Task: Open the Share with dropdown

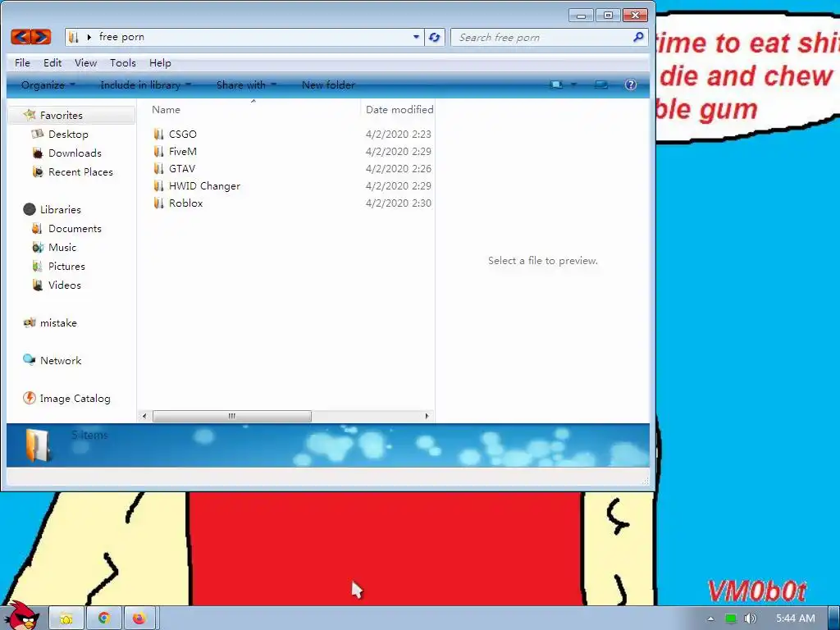Action: 246,85
